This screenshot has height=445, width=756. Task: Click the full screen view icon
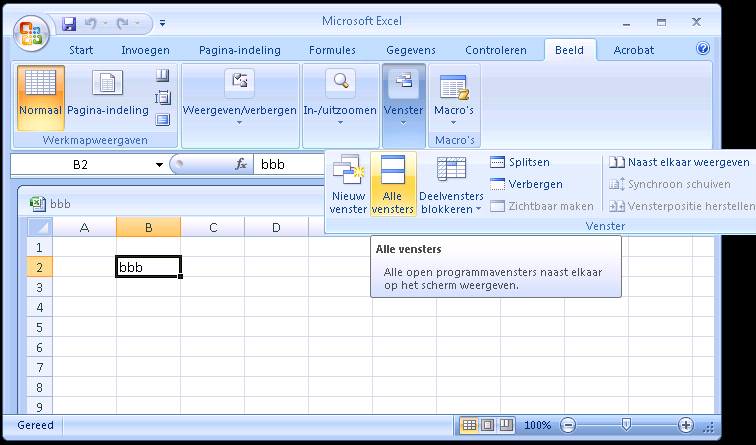[162, 120]
